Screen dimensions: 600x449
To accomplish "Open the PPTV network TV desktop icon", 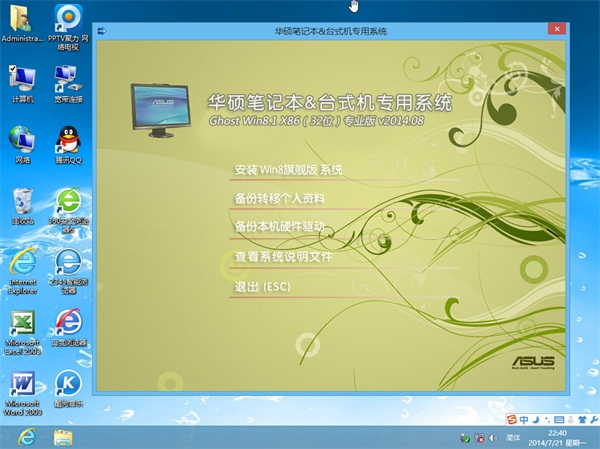I will (68, 20).
